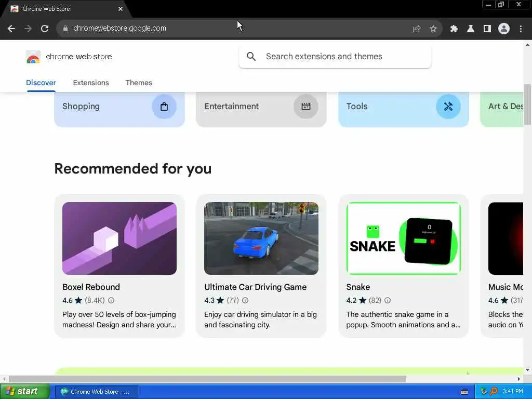Switch to the Discover tab
Viewport: 532px width, 399px height.
click(x=41, y=83)
